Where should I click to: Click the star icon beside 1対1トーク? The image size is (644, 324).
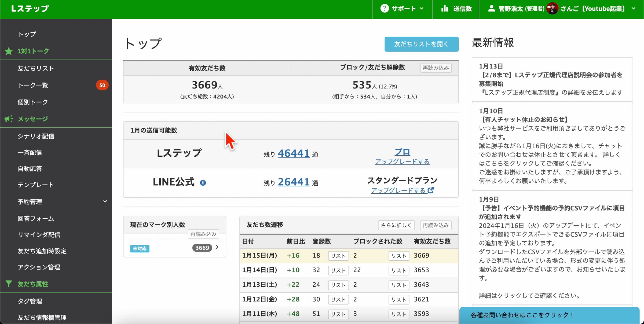point(9,51)
